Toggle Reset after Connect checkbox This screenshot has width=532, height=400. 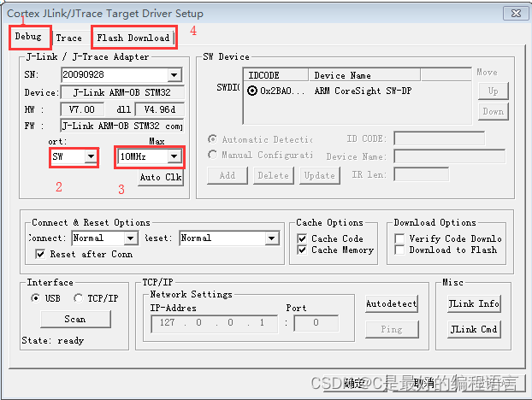tap(40, 254)
